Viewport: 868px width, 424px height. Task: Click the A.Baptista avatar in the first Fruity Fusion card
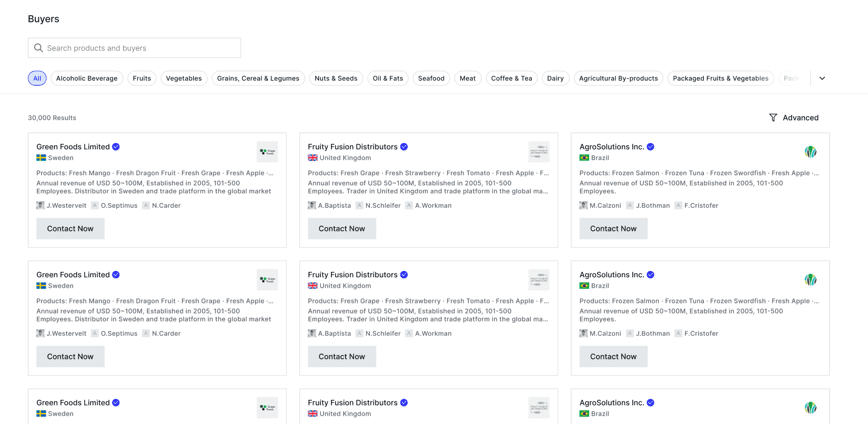[312, 206]
